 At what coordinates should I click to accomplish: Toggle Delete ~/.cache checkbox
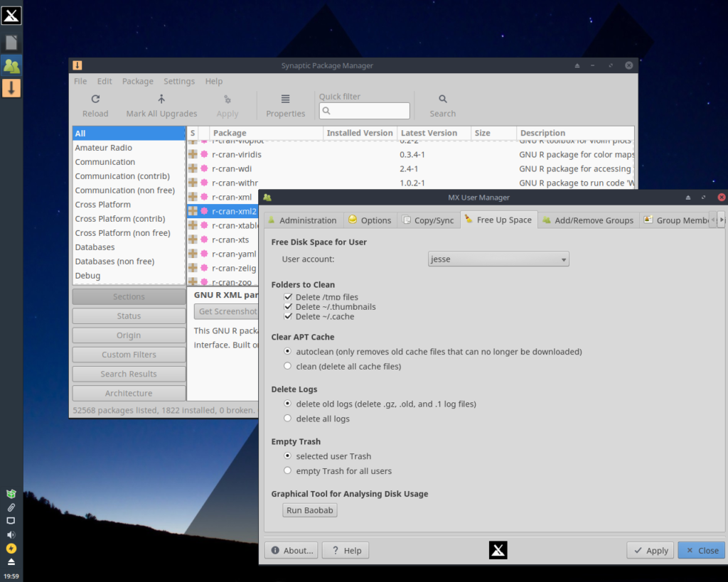coord(288,316)
